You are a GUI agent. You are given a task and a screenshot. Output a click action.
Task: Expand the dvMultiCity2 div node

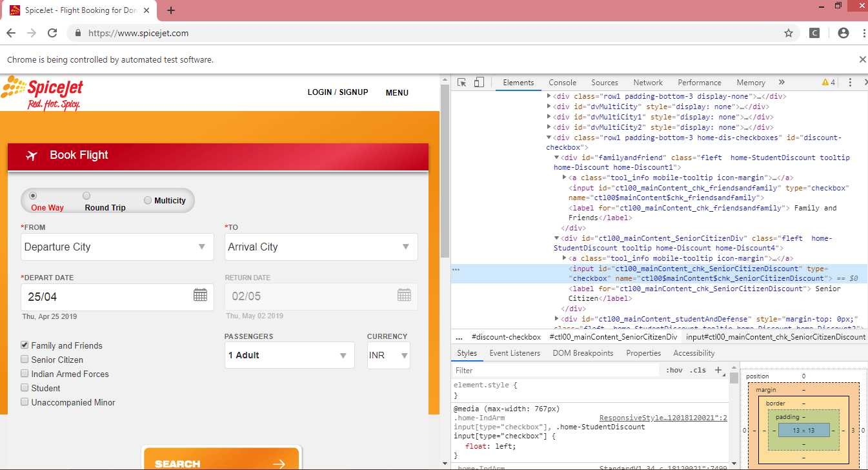point(549,127)
